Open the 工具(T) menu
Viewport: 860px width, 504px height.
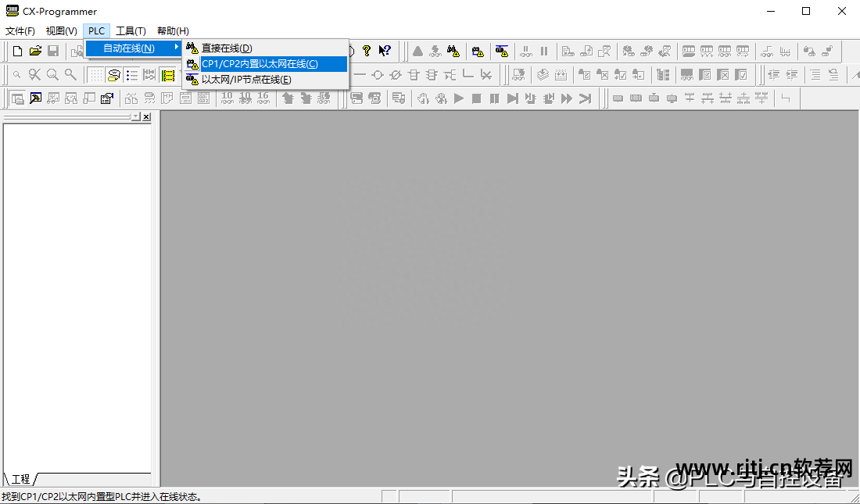click(x=131, y=31)
